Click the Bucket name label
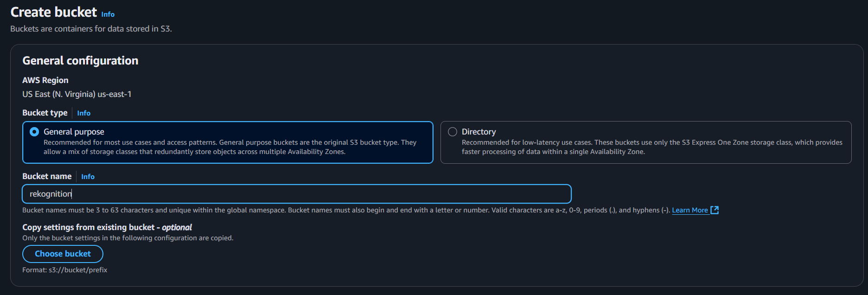This screenshot has height=295, width=868. click(47, 176)
